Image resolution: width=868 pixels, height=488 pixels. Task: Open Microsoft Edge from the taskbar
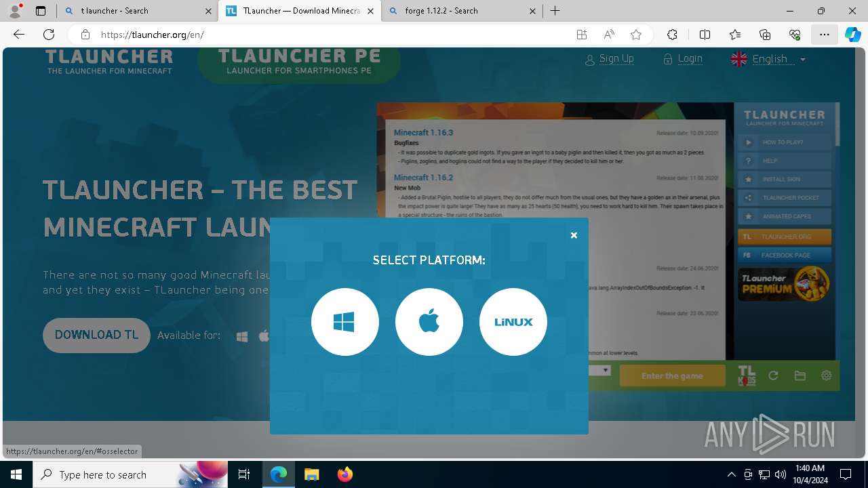(279, 474)
